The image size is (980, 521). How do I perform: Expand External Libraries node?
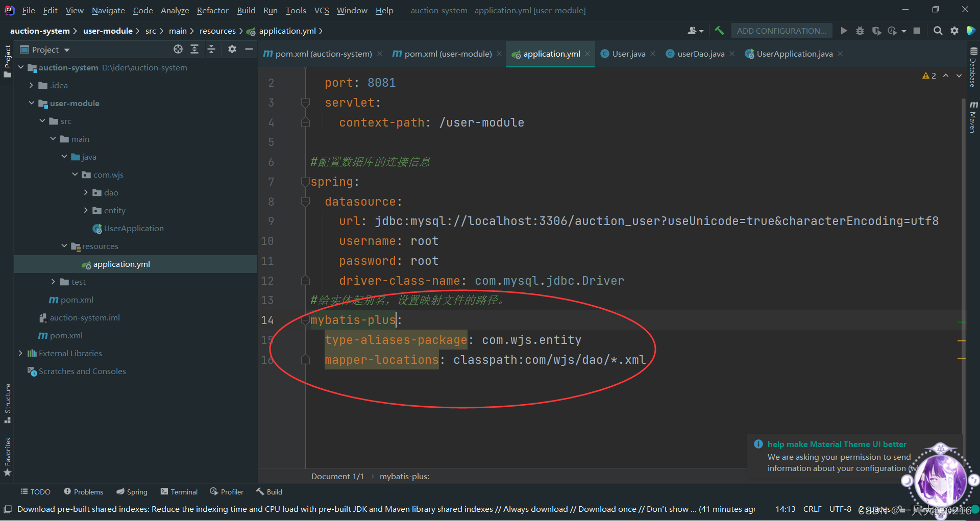click(x=21, y=353)
